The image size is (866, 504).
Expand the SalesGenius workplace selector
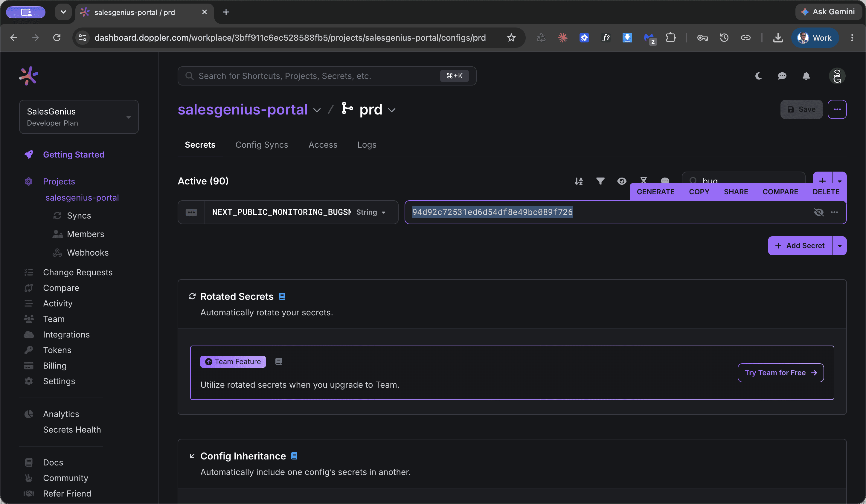79,117
